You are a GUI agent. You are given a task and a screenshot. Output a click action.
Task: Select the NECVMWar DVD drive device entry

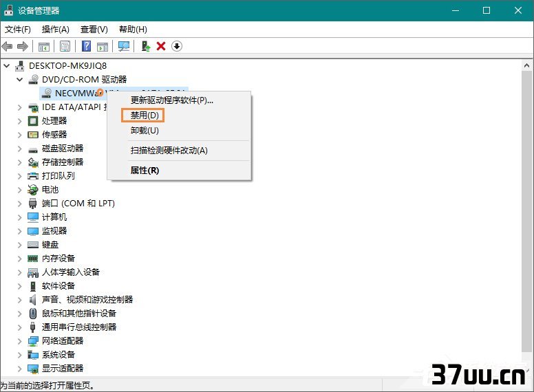tap(73, 93)
